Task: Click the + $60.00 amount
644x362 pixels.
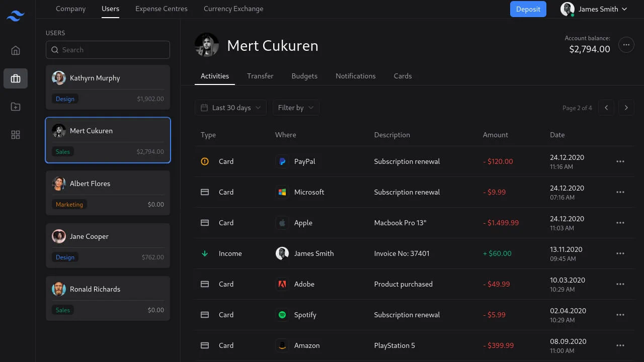Action: click(497, 253)
